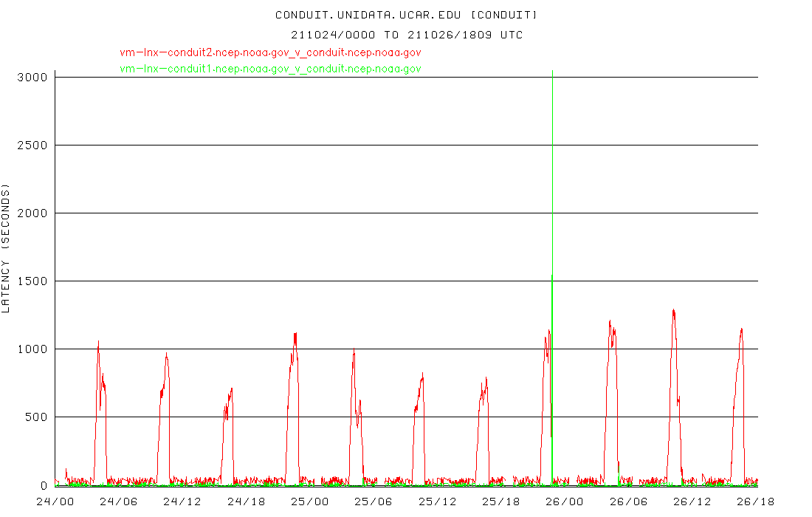812x517 pixels.
Task: Click the 1000 y-axis tick label
Action: (x=32, y=349)
